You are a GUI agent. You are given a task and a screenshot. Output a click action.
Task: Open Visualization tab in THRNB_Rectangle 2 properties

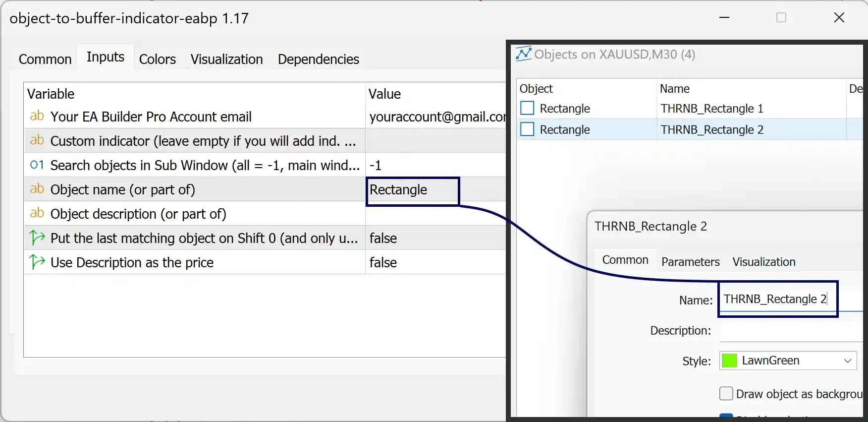click(x=764, y=262)
